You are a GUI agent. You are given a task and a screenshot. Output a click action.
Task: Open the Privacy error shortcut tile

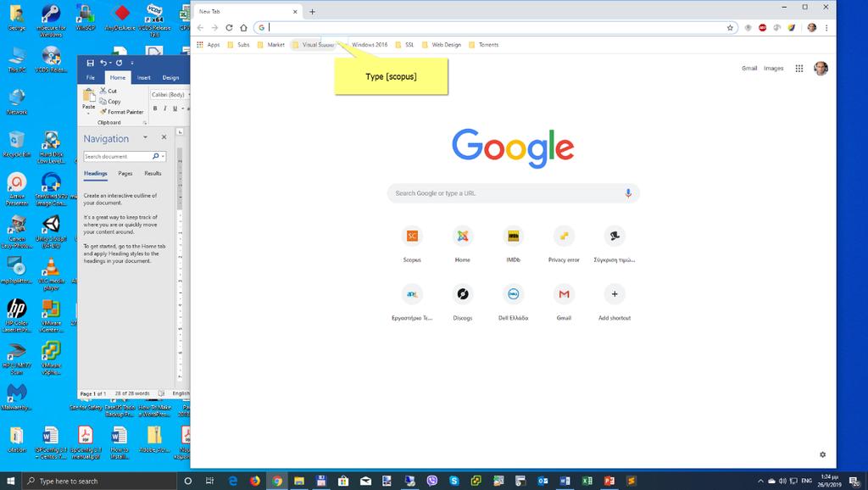pyautogui.click(x=564, y=243)
